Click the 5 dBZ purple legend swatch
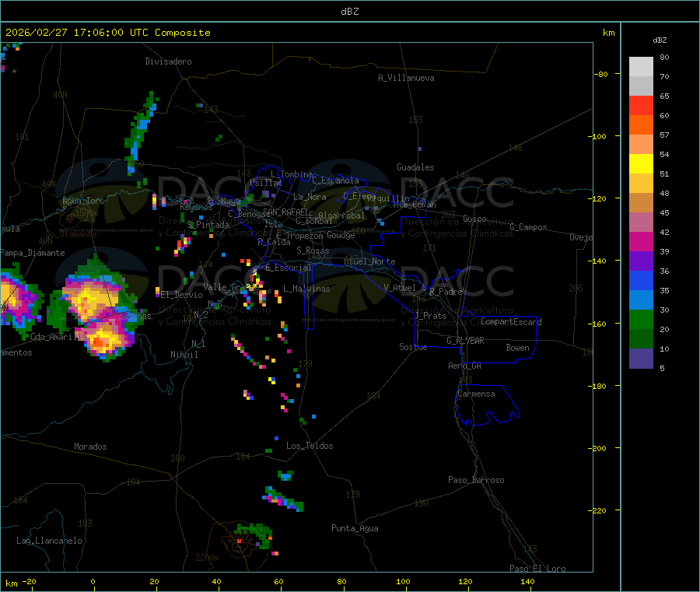700x592 pixels. (x=641, y=359)
